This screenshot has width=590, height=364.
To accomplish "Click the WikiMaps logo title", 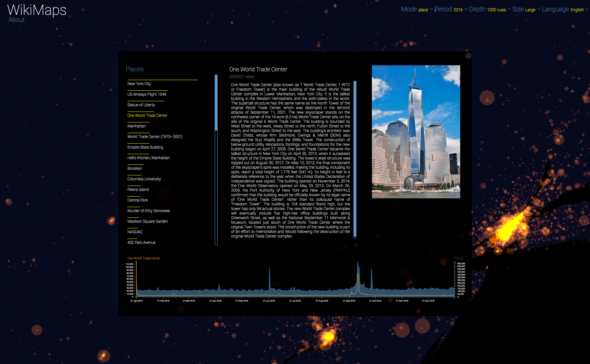I will point(37,10).
